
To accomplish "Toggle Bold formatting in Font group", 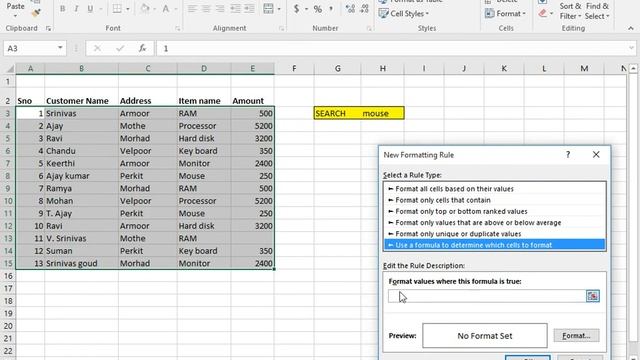I will (x=62, y=9).
